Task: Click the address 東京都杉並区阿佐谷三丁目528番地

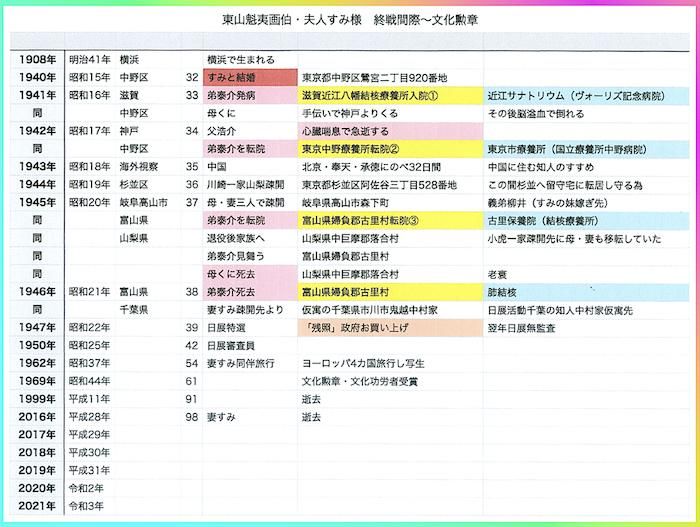Action: (x=379, y=185)
